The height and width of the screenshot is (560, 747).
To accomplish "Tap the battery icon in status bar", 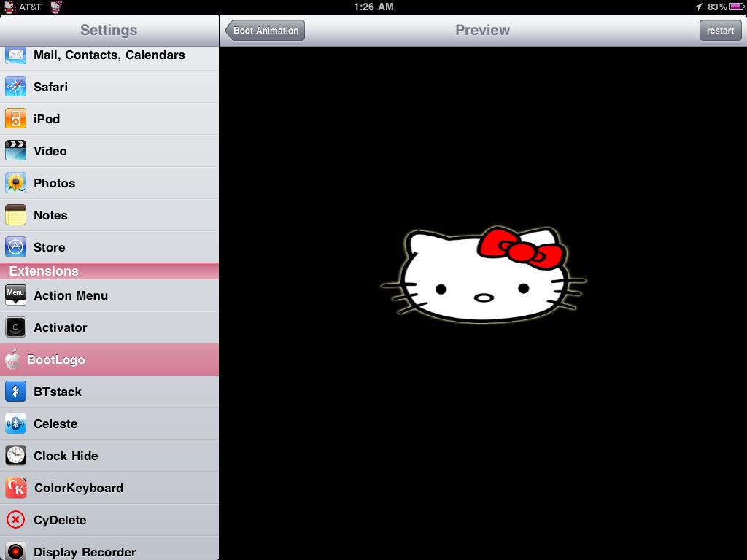I will click(x=737, y=7).
